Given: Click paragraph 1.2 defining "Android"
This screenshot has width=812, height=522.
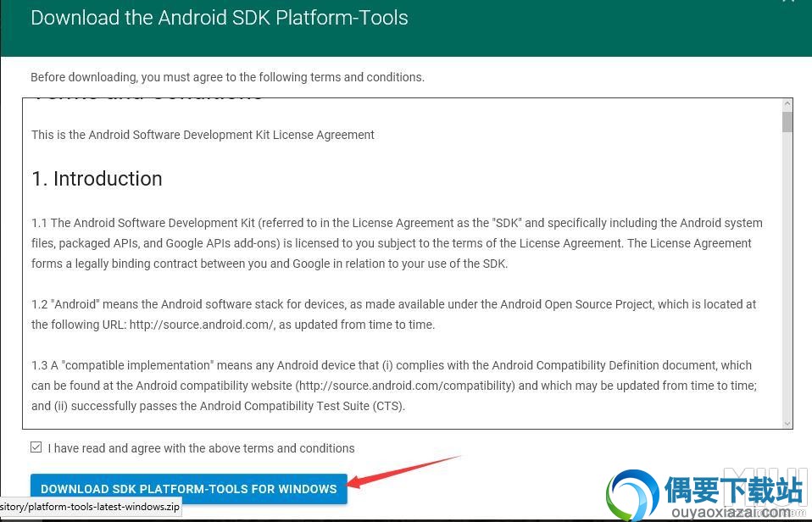Looking at the screenshot, I should [393, 314].
